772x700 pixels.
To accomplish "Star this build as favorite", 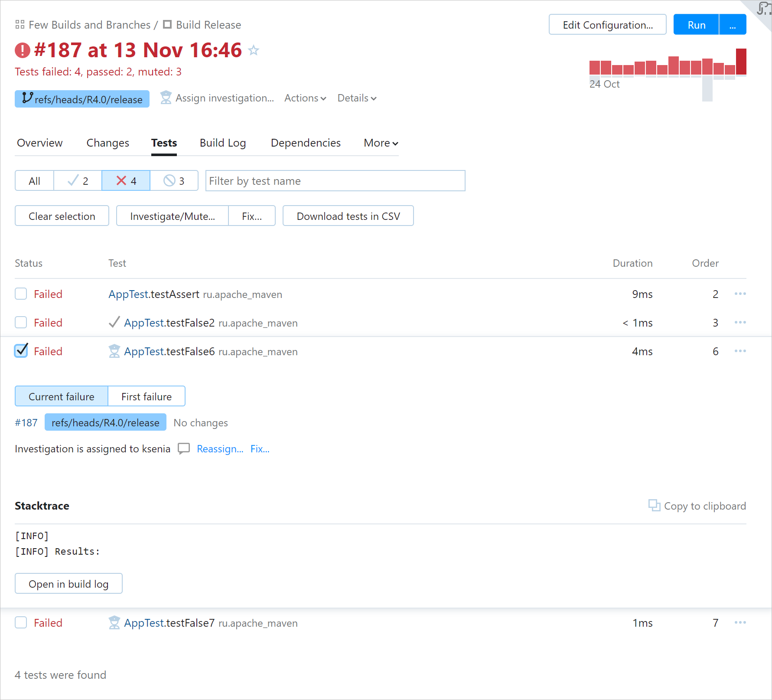I will (x=253, y=50).
